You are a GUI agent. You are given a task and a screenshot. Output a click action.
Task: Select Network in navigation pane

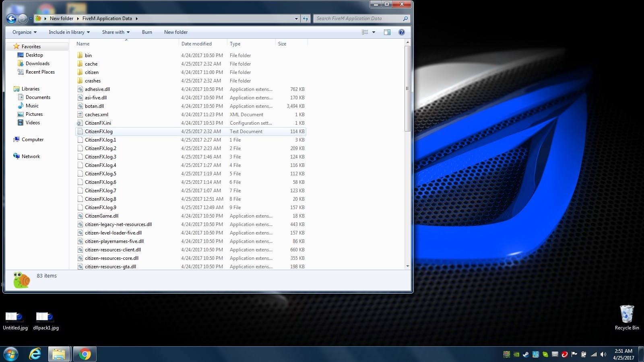(x=31, y=156)
